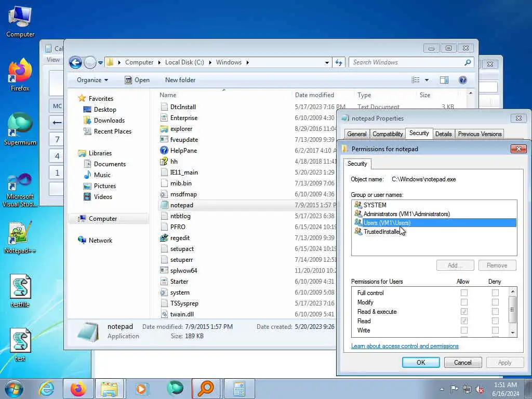Viewport: 532px width, 399px height.
Task: Open Firefox from the taskbar
Action: 78,389
